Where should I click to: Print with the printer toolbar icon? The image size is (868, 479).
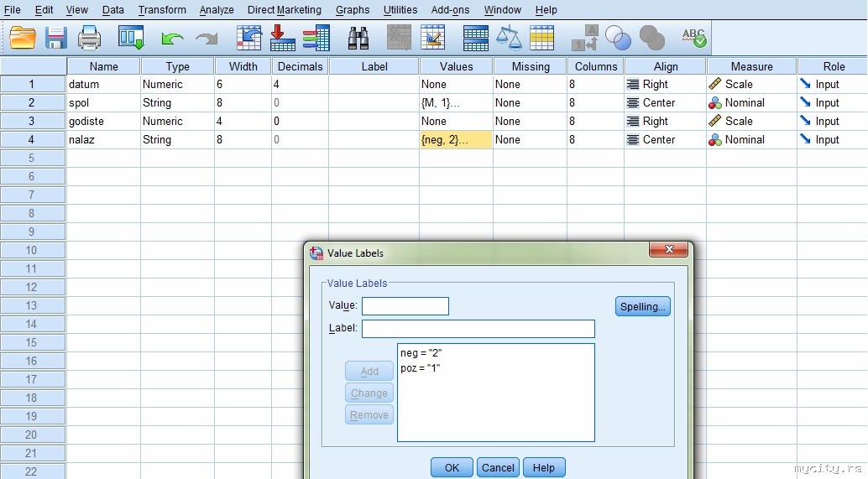pyautogui.click(x=89, y=38)
